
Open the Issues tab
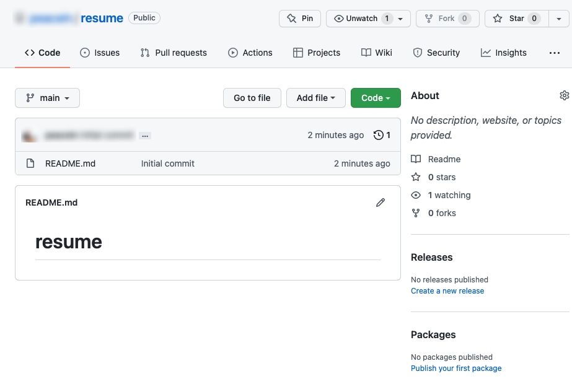tap(100, 53)
